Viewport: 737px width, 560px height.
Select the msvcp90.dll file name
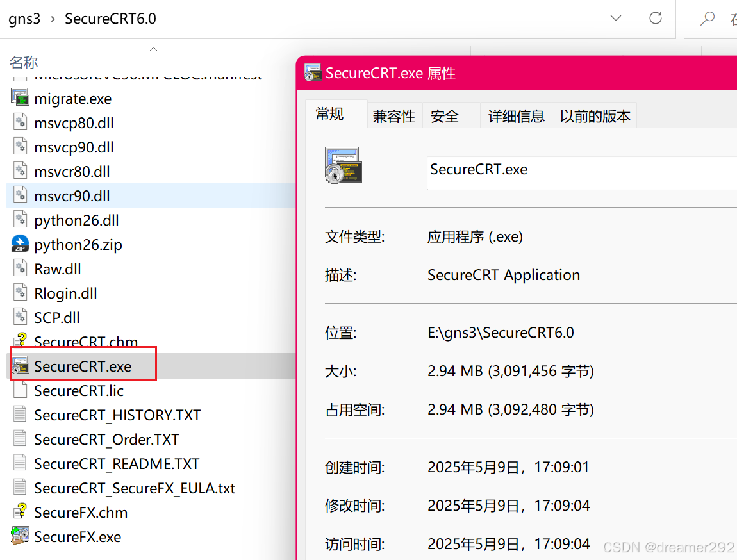tap(74, 147)
